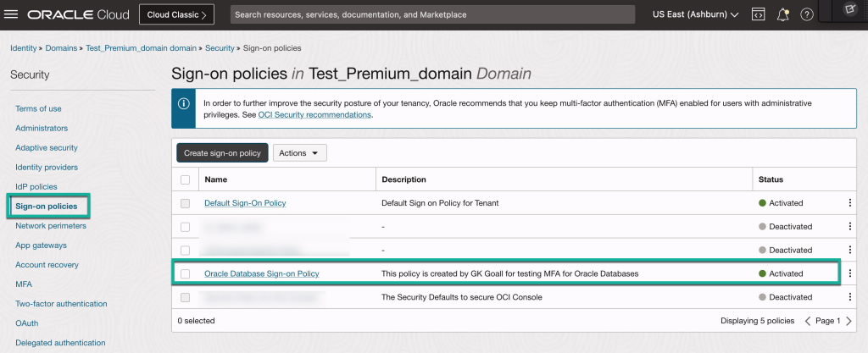This screenshot has height=353, width=868.
Task: Open MFA in the Security sidebar
Action: click(x=24, y=284)
